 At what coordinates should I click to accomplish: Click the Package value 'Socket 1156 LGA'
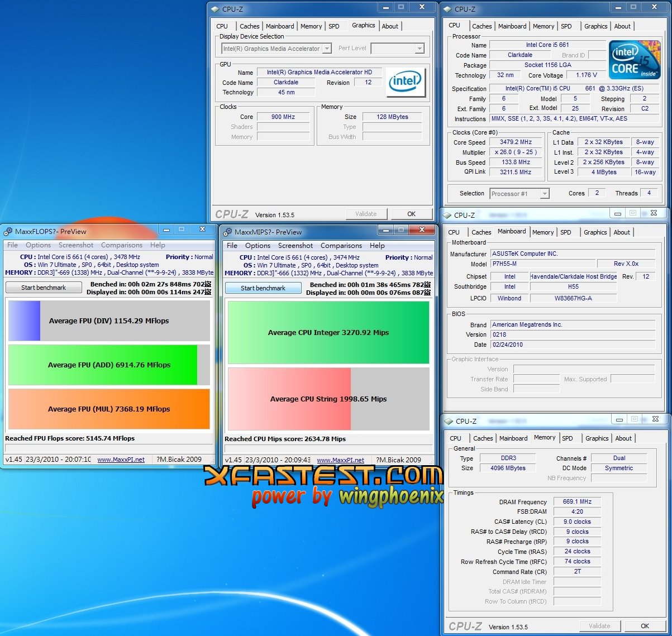coord(547,65)
